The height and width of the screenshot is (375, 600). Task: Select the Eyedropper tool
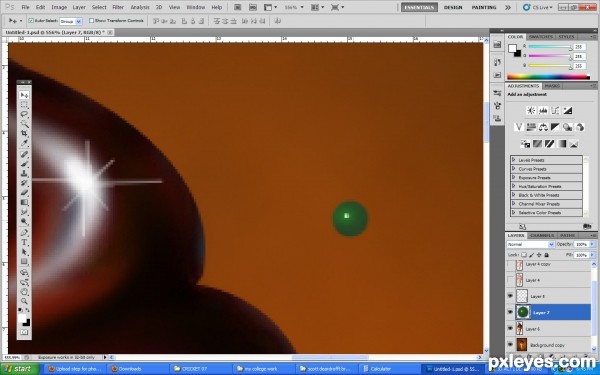(x=24, y=143)
